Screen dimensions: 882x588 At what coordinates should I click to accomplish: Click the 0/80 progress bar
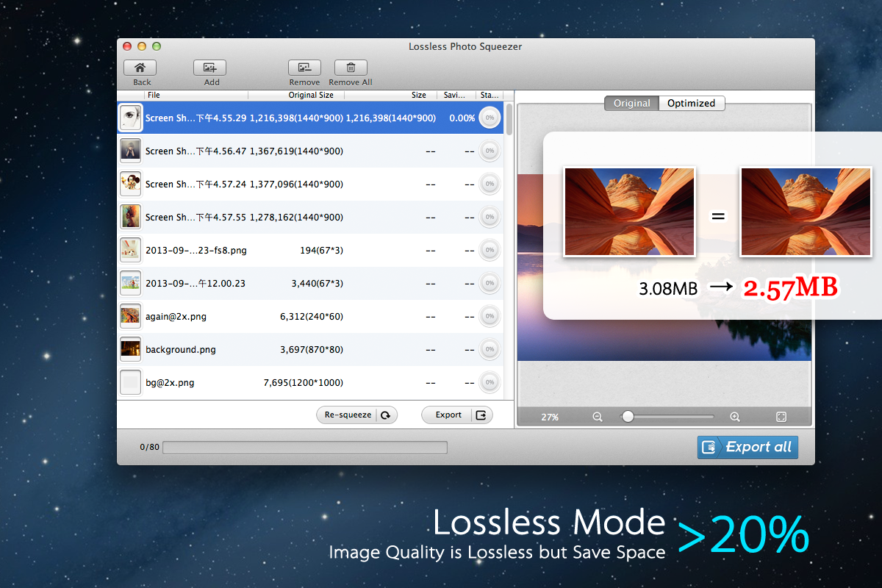click(304, 447)
